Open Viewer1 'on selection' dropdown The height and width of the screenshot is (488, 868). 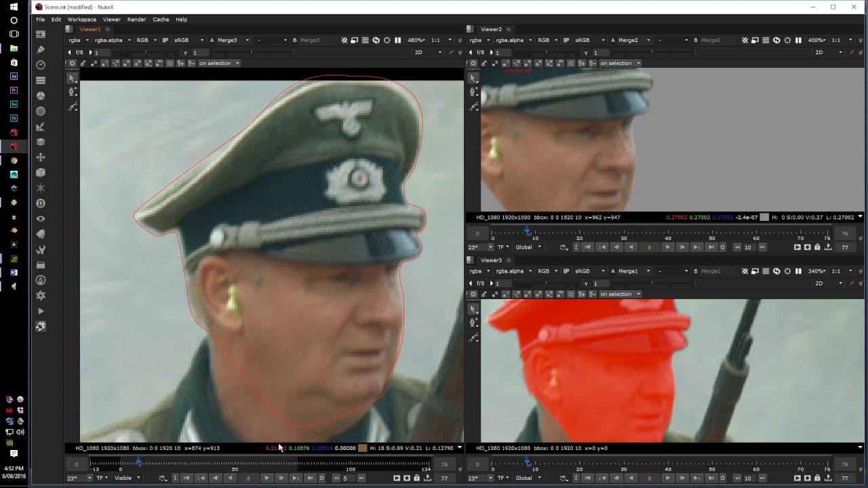tap(218, 63)
